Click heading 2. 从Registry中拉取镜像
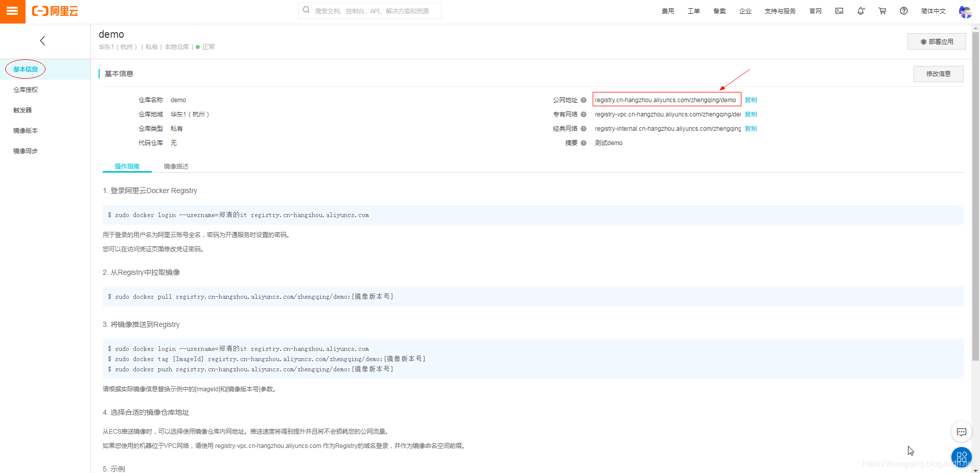The width and height of the screenshot is (980, 473). click(x=141, y=272)
